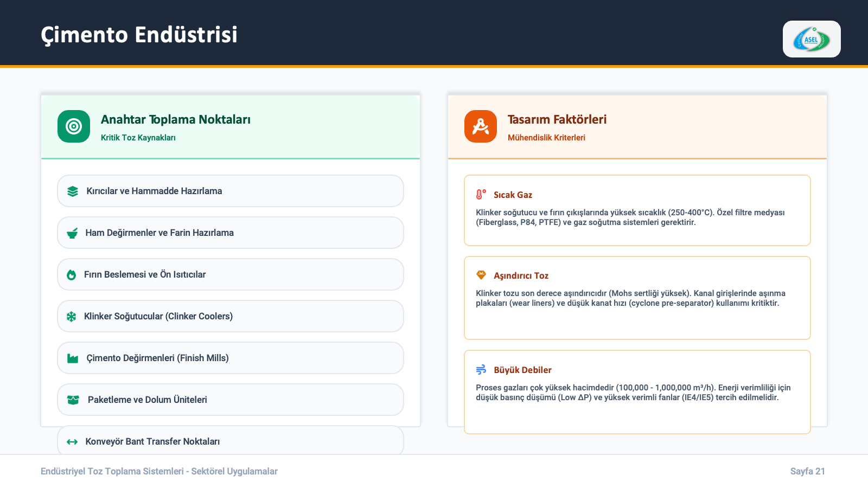Click the green target icon beside Anahtar Toplama Noktaları

74,126
